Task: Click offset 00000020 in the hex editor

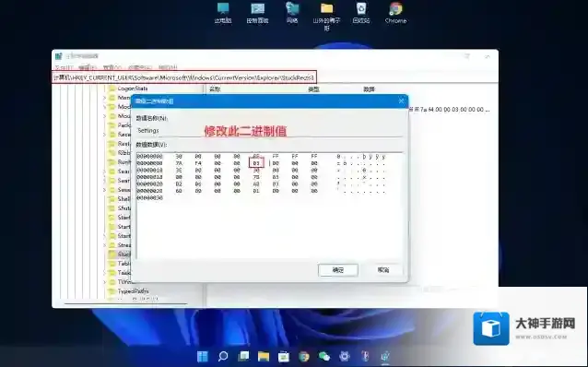Action: tap(149, 183)
